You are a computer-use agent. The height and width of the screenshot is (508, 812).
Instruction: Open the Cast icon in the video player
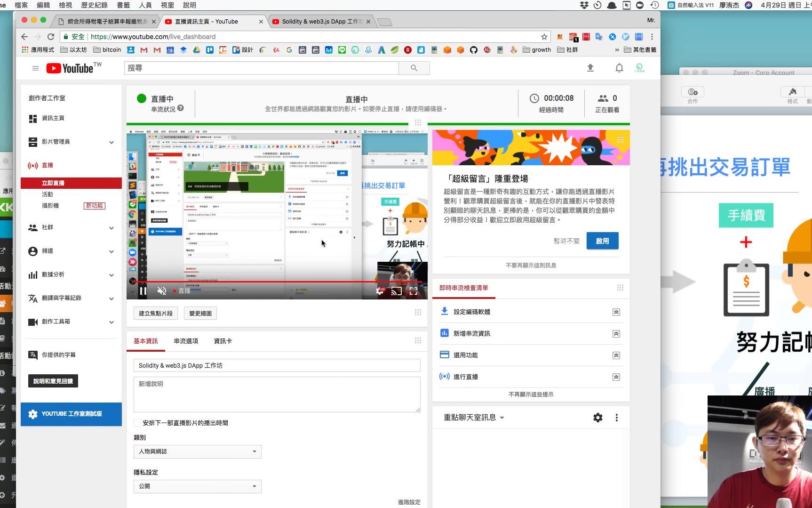coord(396,291)
